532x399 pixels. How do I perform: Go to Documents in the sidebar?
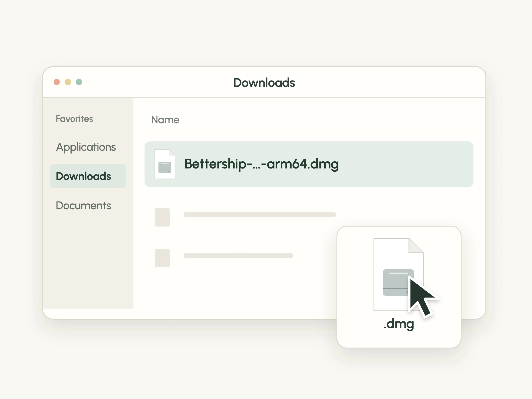(83, 206)
